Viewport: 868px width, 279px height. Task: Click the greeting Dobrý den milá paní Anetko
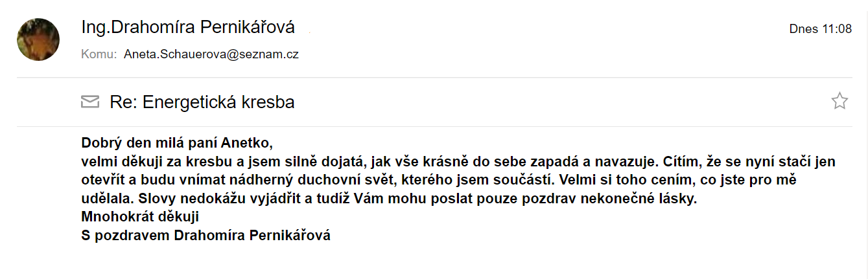point(174,142)
